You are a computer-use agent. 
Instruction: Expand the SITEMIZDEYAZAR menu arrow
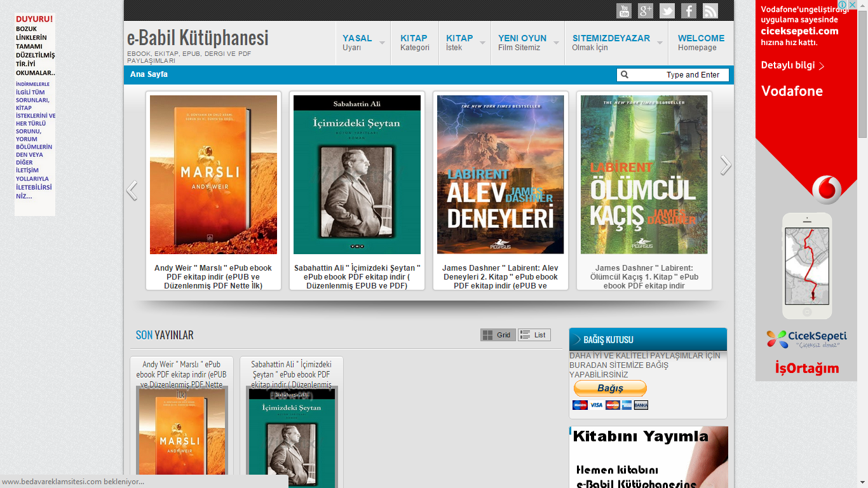pos(660,43)
